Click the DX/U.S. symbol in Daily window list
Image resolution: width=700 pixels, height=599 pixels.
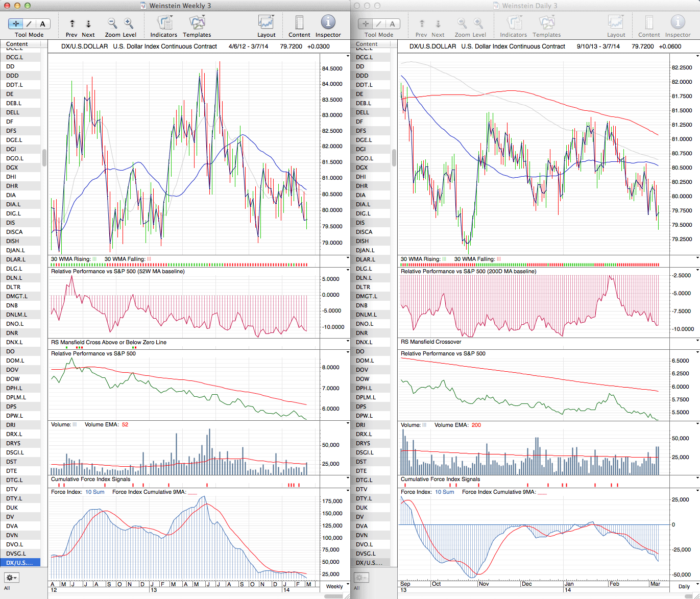369,563
